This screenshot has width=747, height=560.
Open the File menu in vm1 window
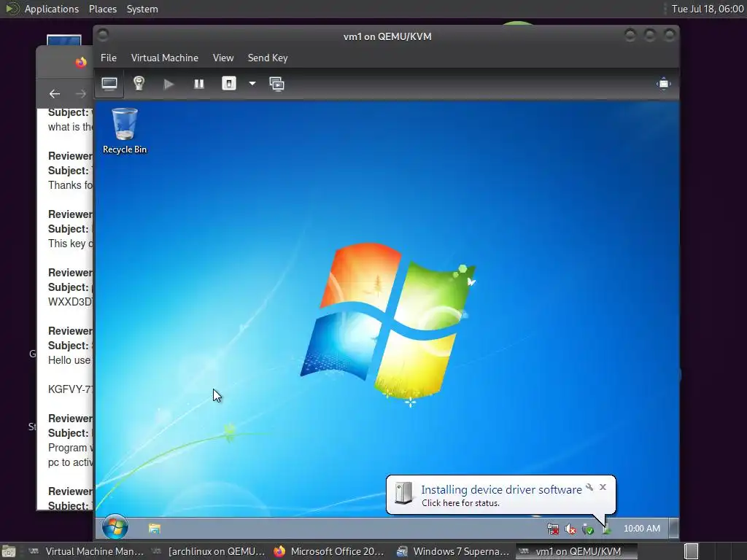[109, 58]
